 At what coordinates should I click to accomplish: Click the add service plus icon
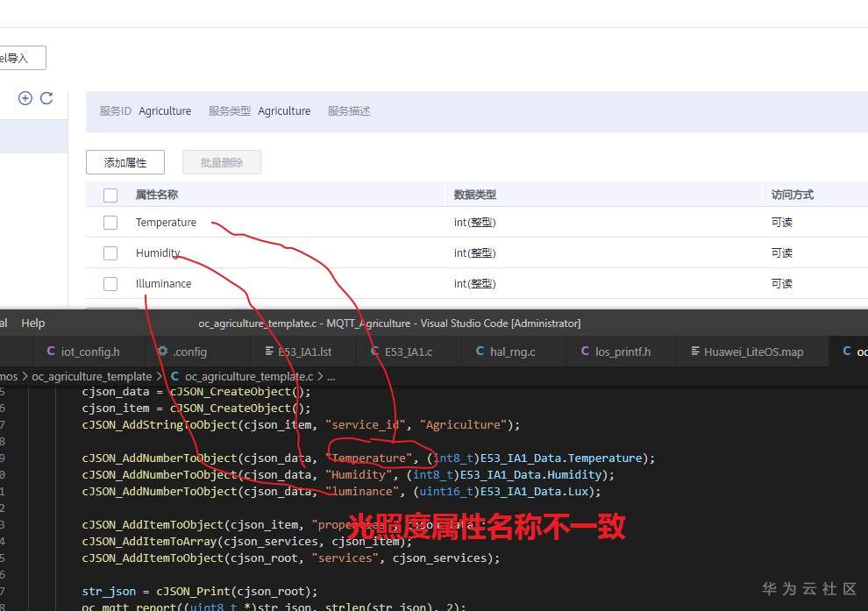[25, 98]
